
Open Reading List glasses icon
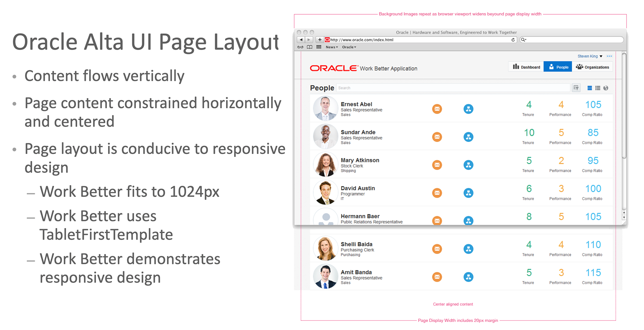pyautogui.click(x=301, y=47)
